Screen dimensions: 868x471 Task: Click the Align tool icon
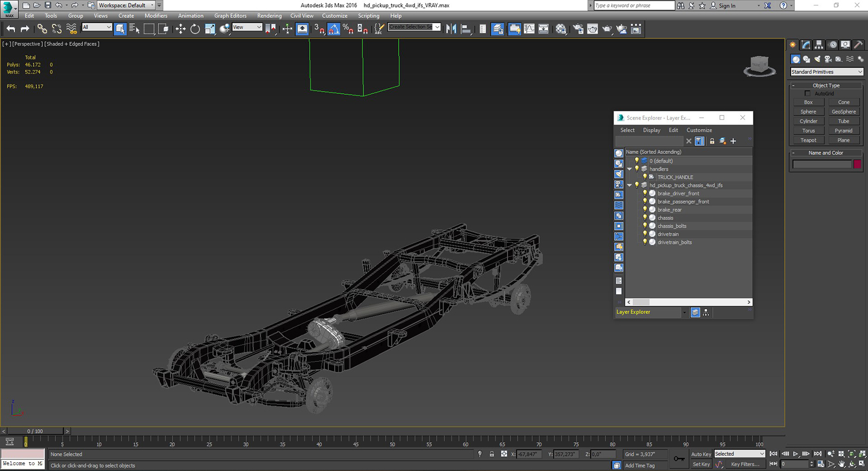[x=465, y=29]
